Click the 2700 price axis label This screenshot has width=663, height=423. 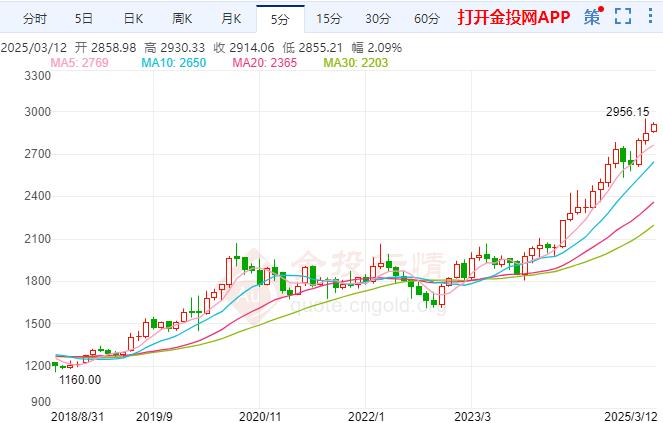(38, 154)
